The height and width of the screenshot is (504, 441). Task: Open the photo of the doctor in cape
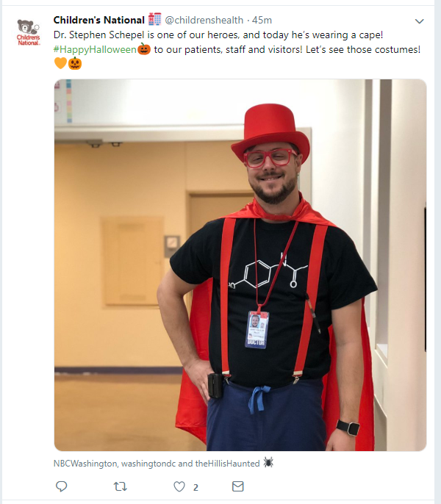240,264
